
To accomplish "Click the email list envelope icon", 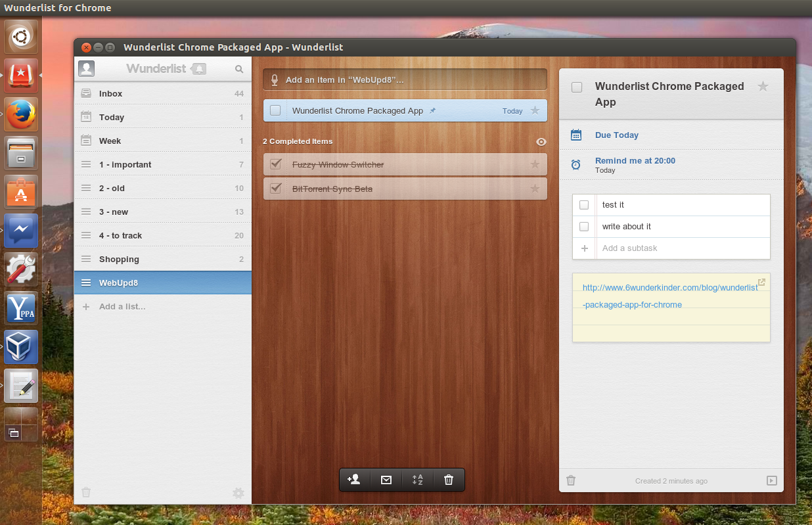I will tap(386, 480).
